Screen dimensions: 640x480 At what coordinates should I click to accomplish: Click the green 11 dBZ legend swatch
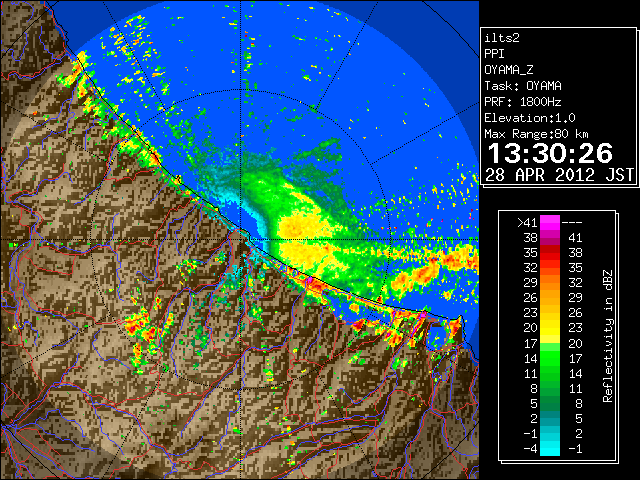coord(550,373)
